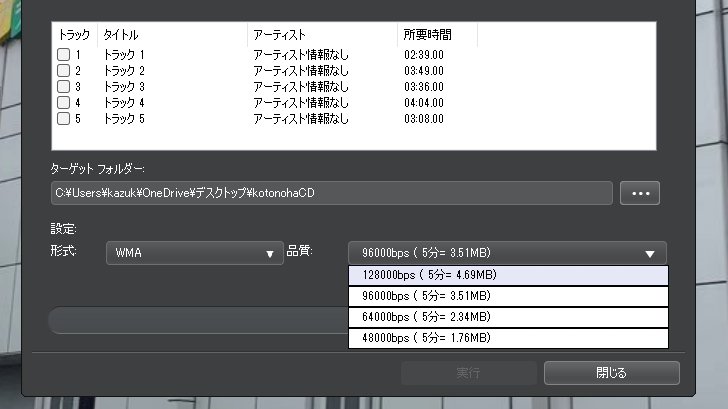728x409 pixels.
Task: Click duration 03:49.00 of track 2
Action: (x=424, y=71)
